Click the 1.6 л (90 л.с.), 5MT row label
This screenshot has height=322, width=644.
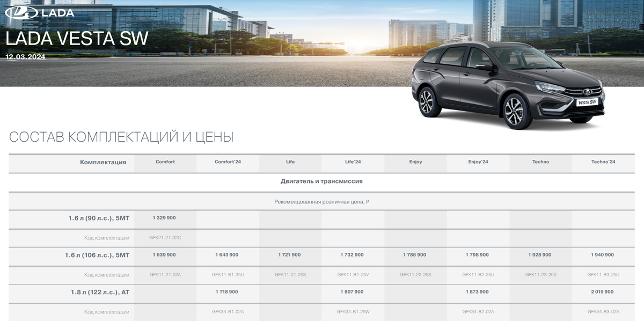click(99, 218)
